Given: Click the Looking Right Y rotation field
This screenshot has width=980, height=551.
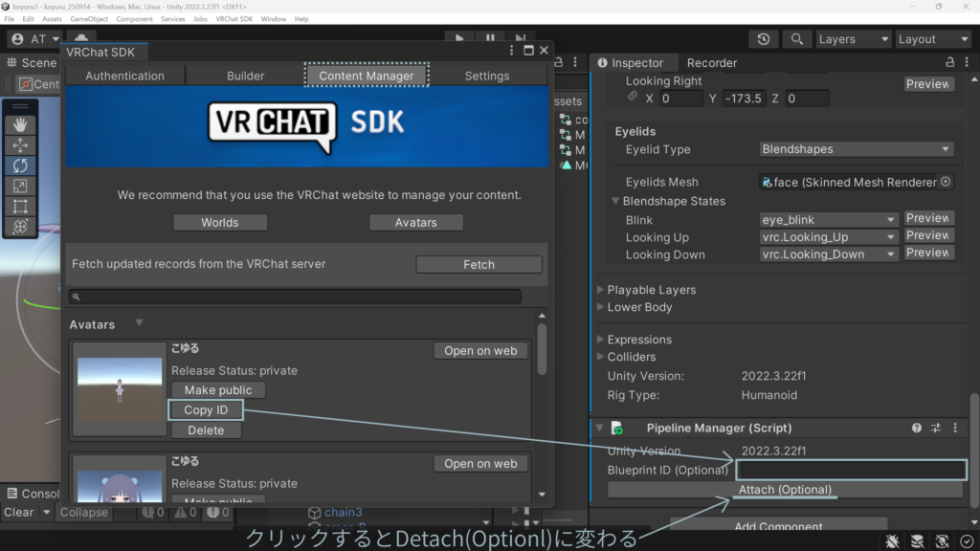Looking at the screenshot, I should 744,99.
